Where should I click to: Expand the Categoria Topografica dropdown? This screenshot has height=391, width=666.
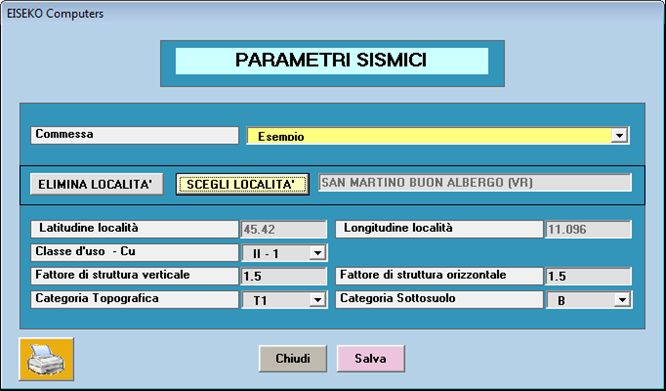coord(317,300)
